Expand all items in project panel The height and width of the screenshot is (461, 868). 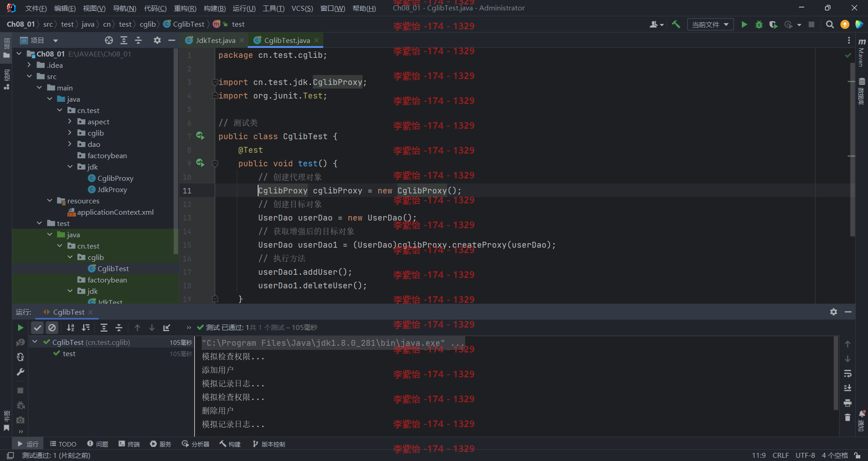pos(124,40)
